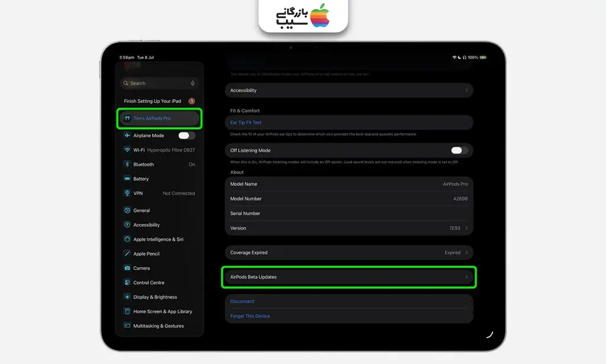Open Apple Intelligence & Siri settings
The height and width of the screenshot is (364, 606).
click(159, 239)
